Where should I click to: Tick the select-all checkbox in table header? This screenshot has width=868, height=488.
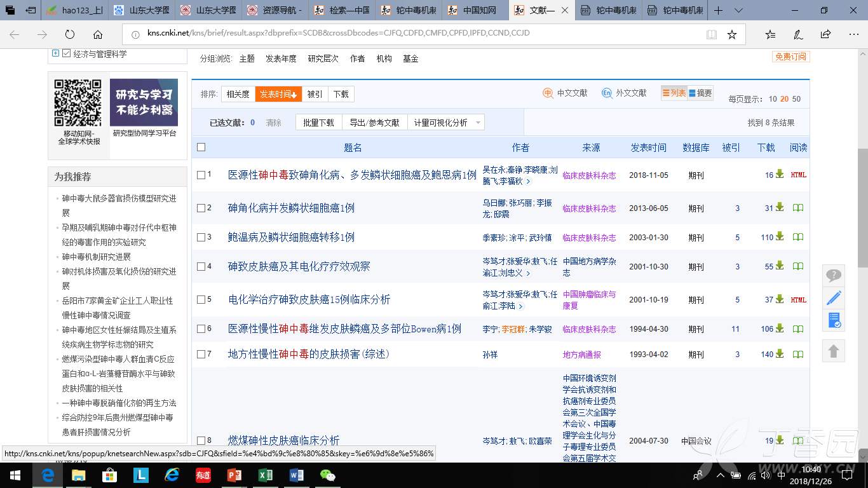click(x=201, y=147)
